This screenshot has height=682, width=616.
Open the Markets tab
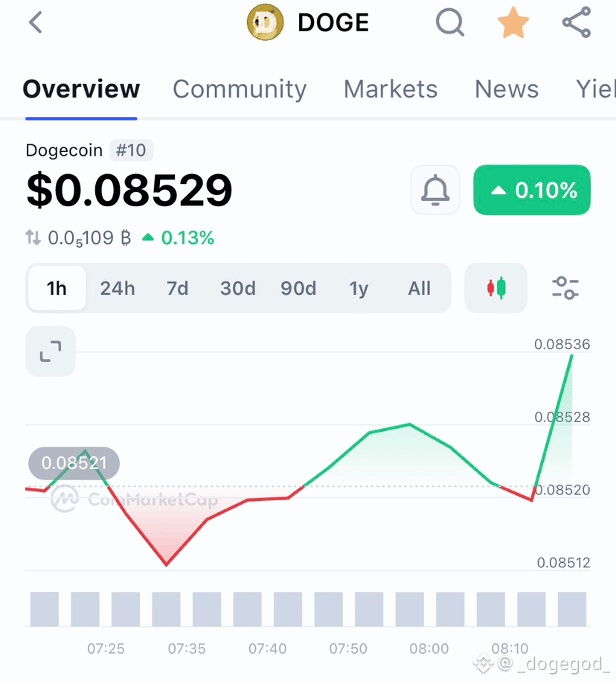click(391, 89)
